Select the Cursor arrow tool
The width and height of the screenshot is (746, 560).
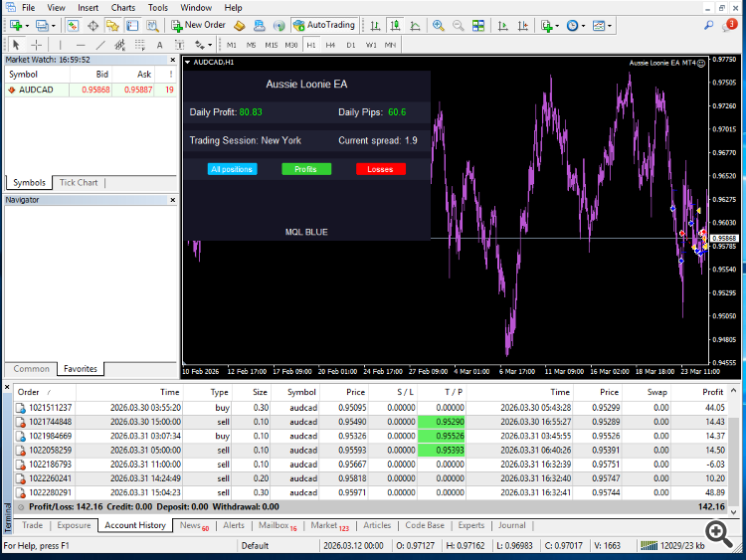tap(16, 45)
